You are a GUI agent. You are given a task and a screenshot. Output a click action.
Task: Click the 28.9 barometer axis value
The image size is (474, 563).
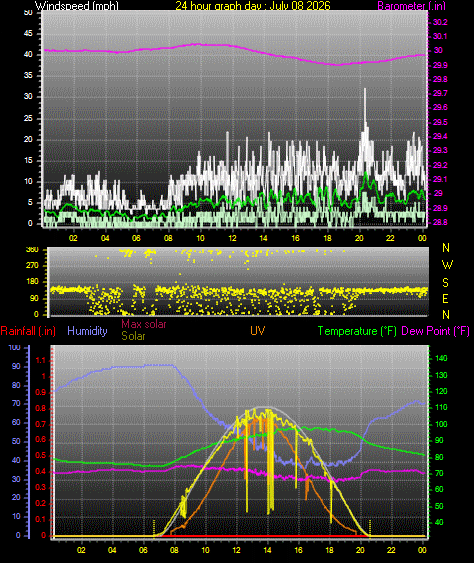pos(440,209)
